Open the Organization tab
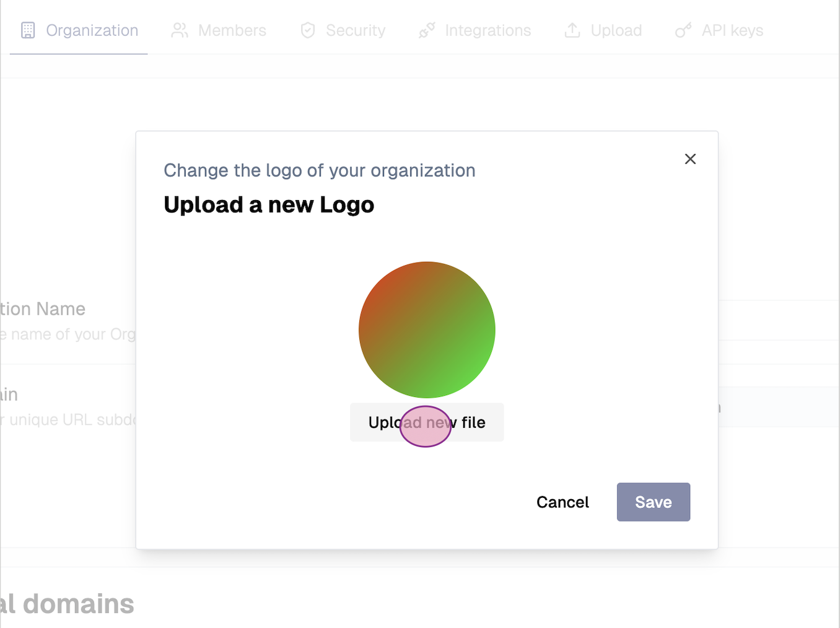The height and width of the screenshot is (628, 840). point(79,30)
